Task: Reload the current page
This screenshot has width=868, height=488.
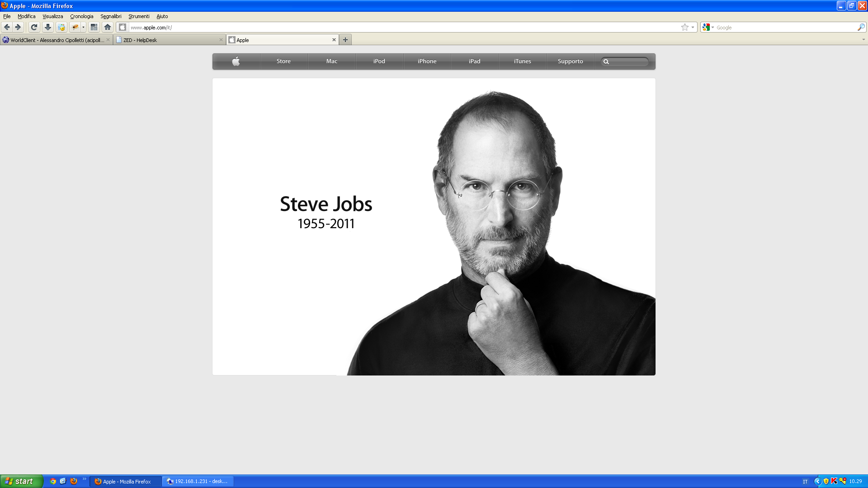Action: point(34,27)
